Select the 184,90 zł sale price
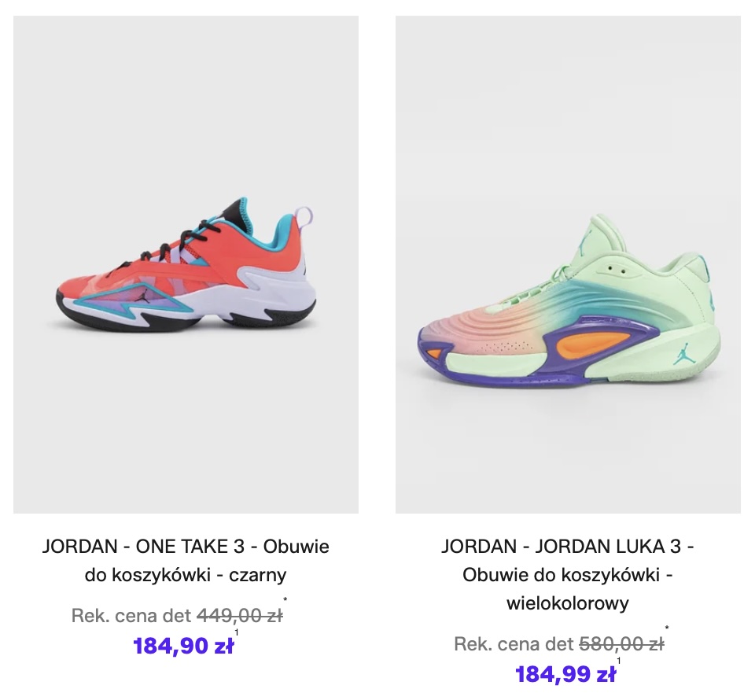 (x=183, y=646)
